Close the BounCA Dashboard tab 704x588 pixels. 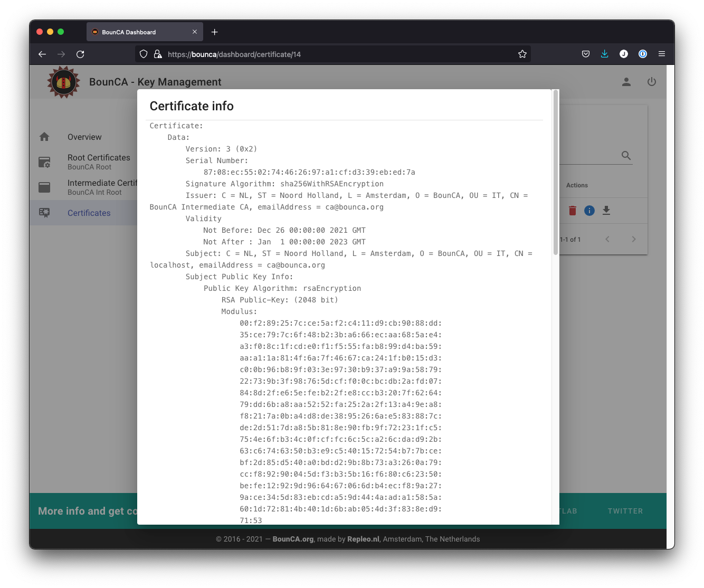coord(195,32)
